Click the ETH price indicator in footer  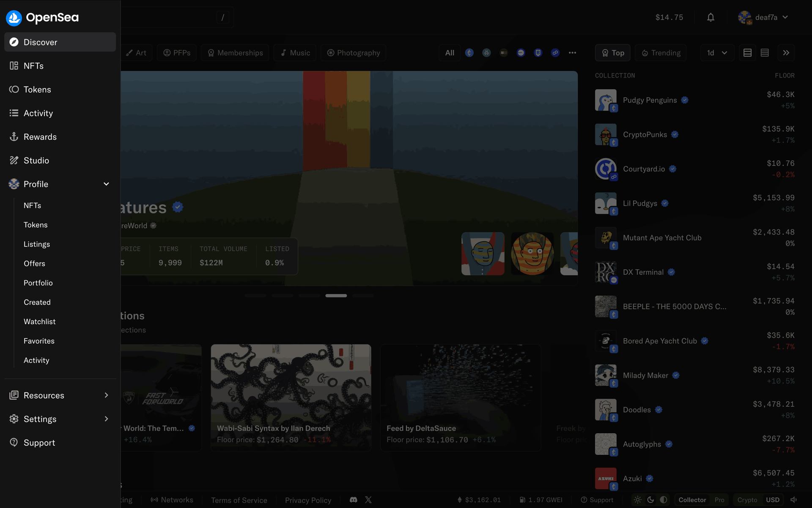pyautogui.click(x=479, y=500)
